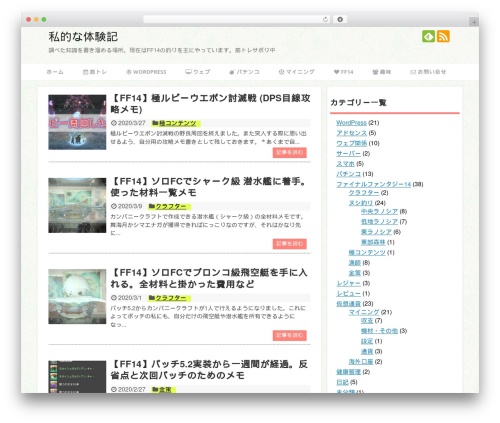Click the browser reload icon
Screen dimensions: 500x423
coord(325,19)
